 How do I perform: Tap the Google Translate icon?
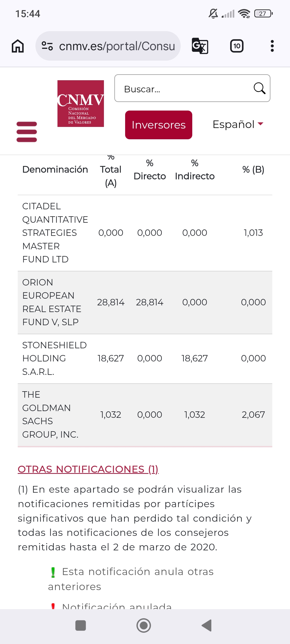(200, 46)
